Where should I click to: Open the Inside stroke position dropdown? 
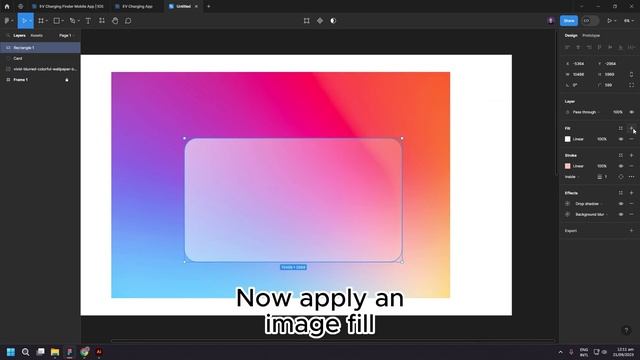click(x=572, y=177)
